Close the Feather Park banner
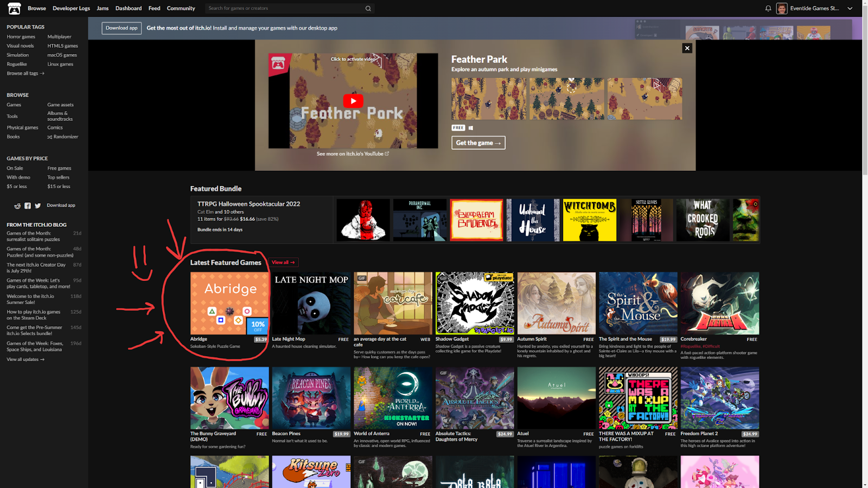This screenshot has width=868, height=488. 687,48
